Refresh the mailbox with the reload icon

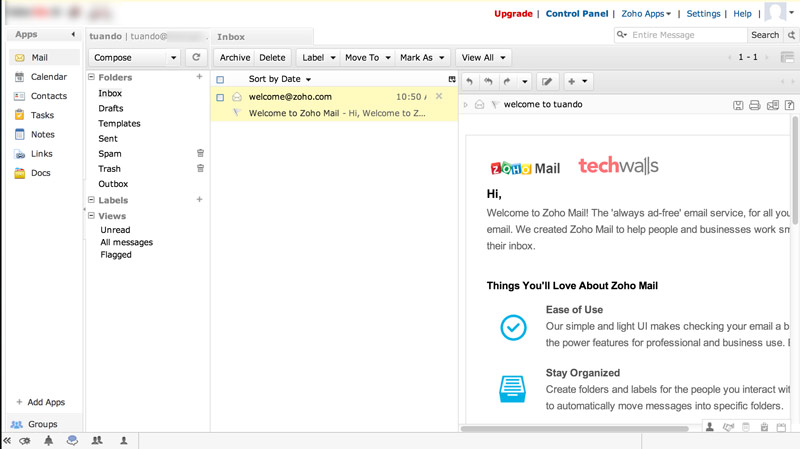click(x=196, y=57)
